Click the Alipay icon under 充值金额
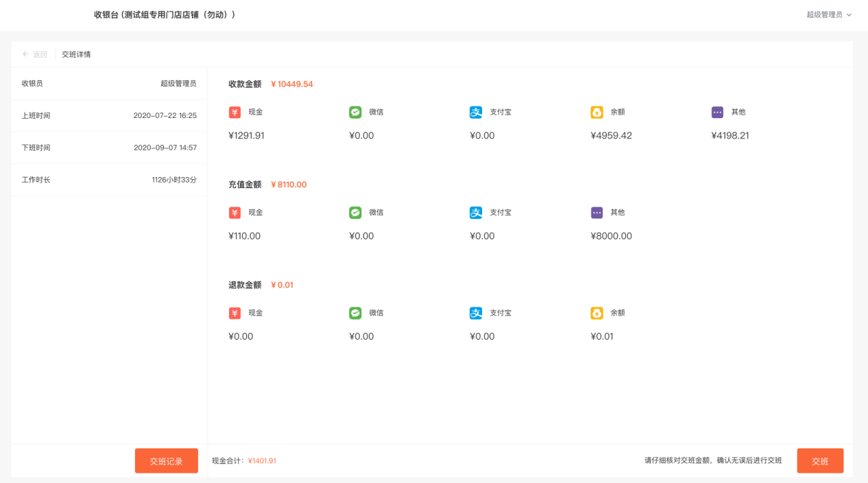Screen dimensions: 868x483 (476, 213)
